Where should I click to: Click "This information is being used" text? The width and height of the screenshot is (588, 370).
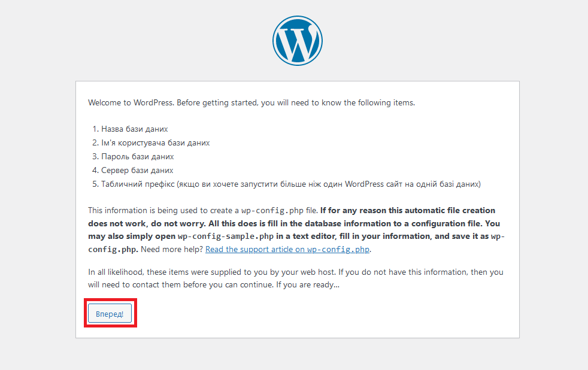coord(144,211)
